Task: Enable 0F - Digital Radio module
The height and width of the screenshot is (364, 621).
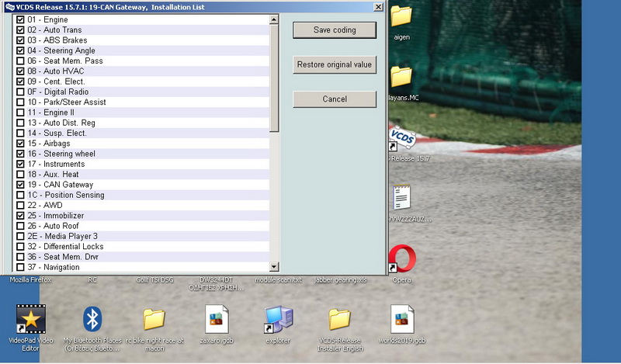Action: click(x=20, y=92)
